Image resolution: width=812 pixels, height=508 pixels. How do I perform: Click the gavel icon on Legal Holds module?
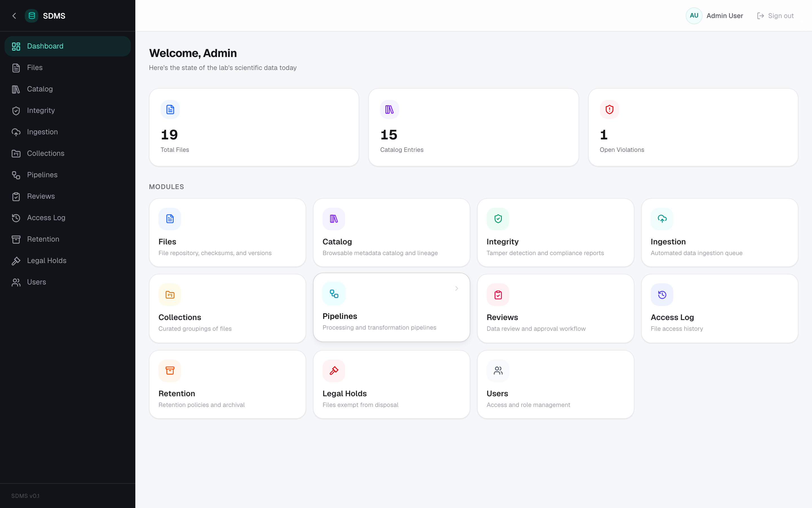point(334,371)
